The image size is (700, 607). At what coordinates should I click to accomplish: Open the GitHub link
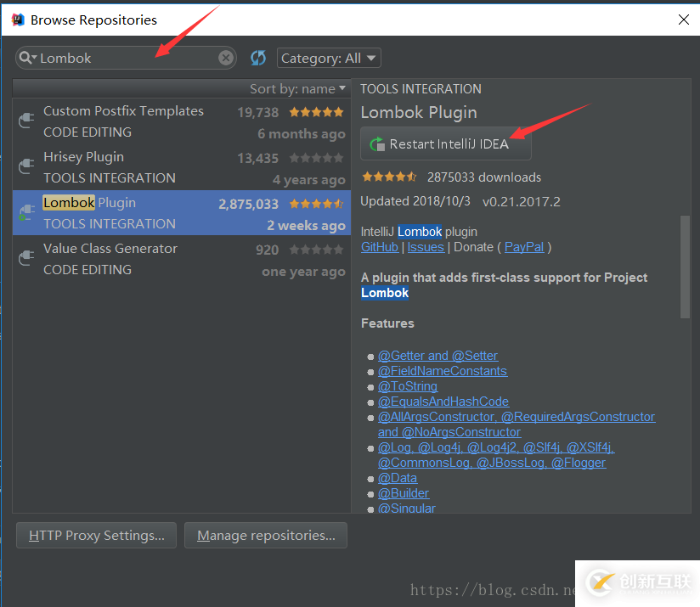click(x=380, y=247)
